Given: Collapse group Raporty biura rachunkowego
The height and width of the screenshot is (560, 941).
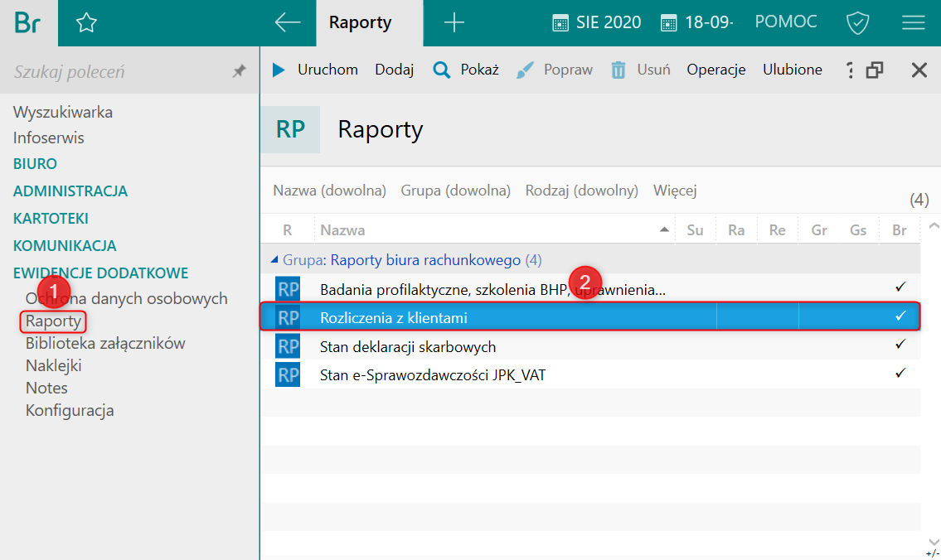Looking at the screenshot, I should click(275, 260).
